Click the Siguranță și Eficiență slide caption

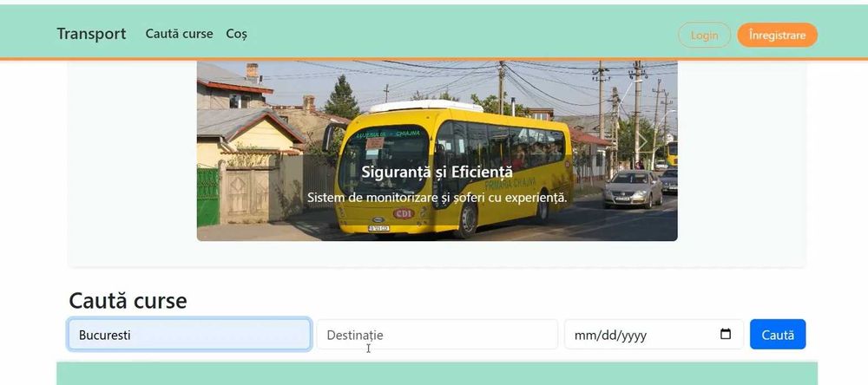pos(437,172)
